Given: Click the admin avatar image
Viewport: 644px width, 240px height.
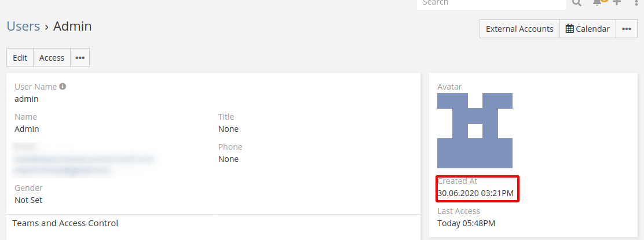Looking at the screenshot, I should (475, 131).
